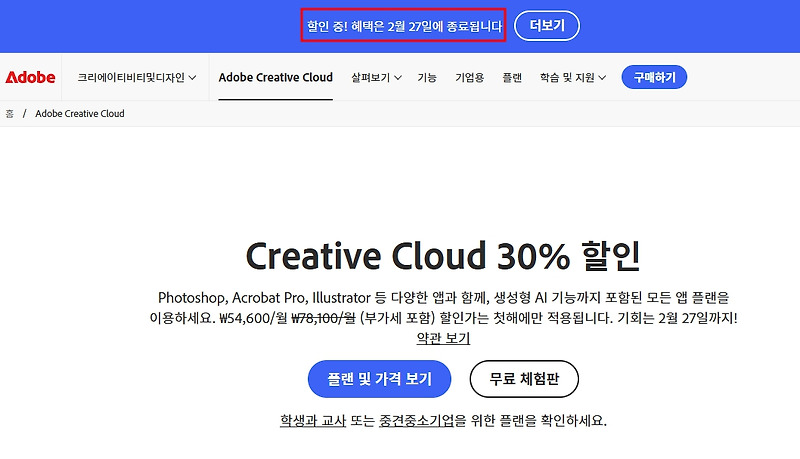Image resolution: width=800 pixels, height=459 pixels.
Task: Expand the 크리에이티비티및디자인 dropdown menu
Action: click(x=136, y=78)
